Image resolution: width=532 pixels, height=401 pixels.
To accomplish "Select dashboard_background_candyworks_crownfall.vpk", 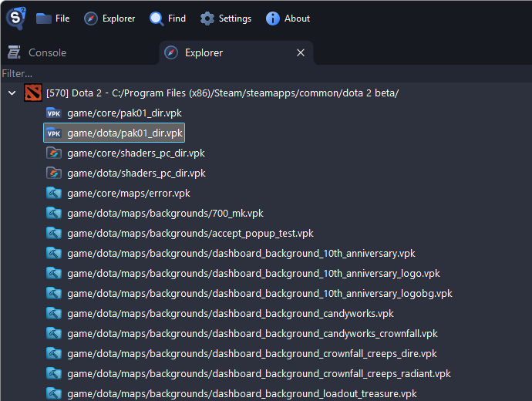I will 252,333.
